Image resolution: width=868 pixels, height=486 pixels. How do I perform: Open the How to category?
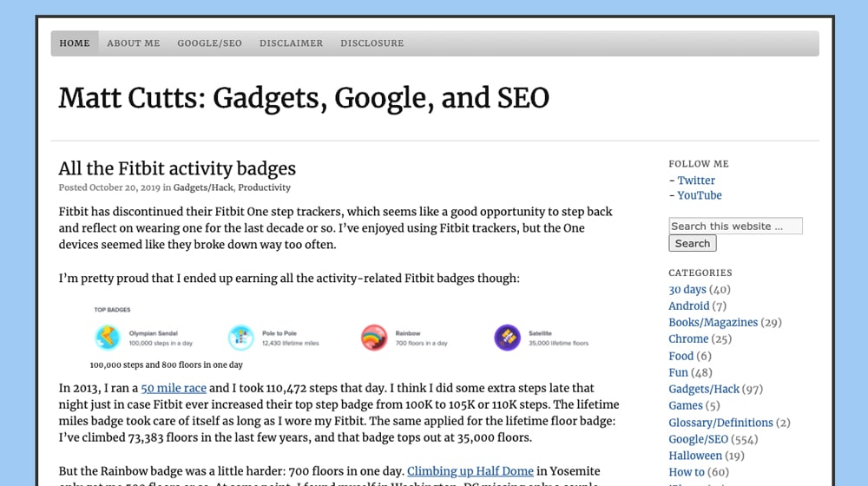[687, 472]
